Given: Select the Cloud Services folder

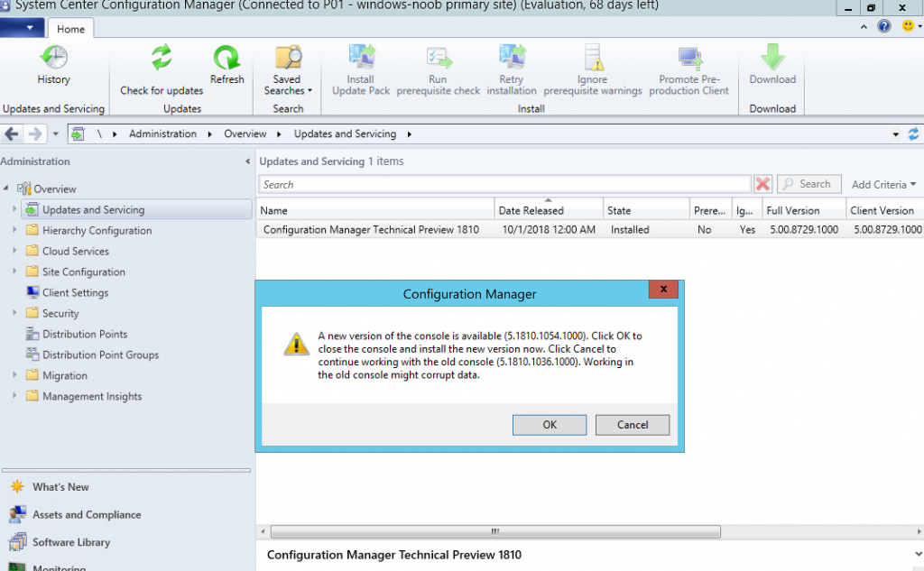Looking at the screenshot, I should click(x=76, y=251).
